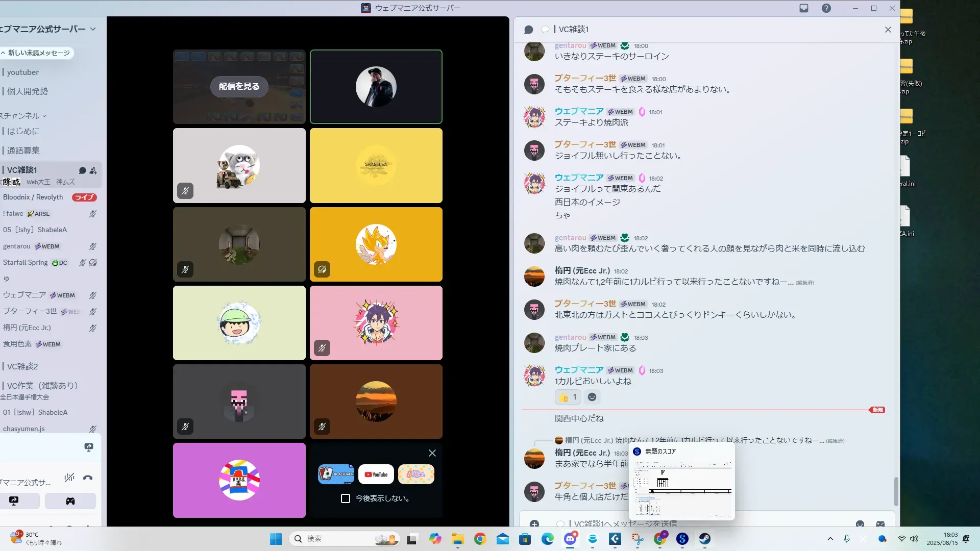Open the youtuber channel
This screenshot has width=980, height=551.
pos(23,72)
